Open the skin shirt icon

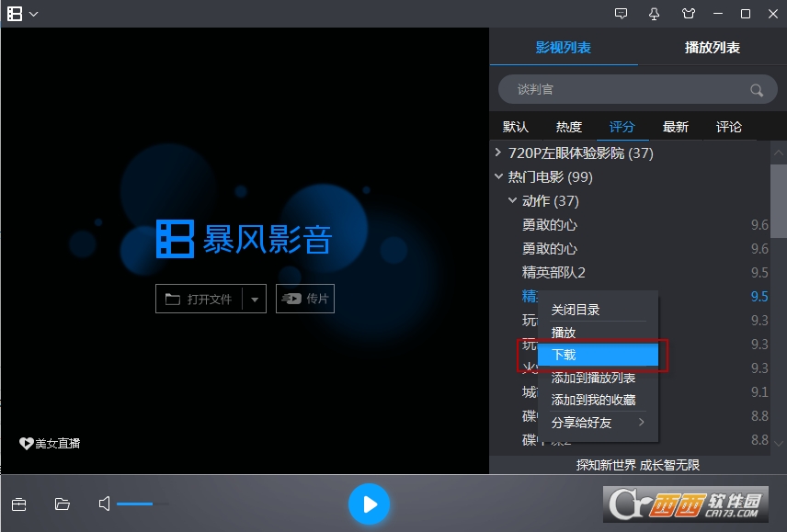pyautogui.click(x=689, y=14)
